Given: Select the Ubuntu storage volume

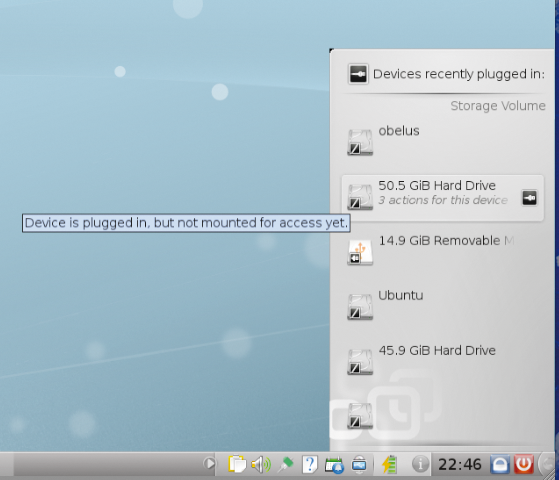Looking at the screenshot, I should pyautogui.click(x=443, y=307).
